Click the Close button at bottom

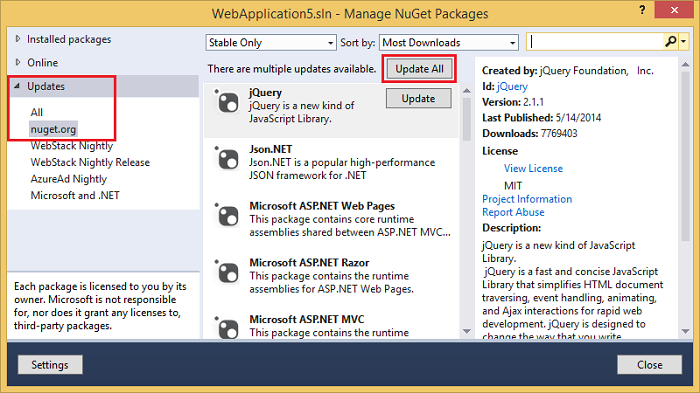coord(650,365)
